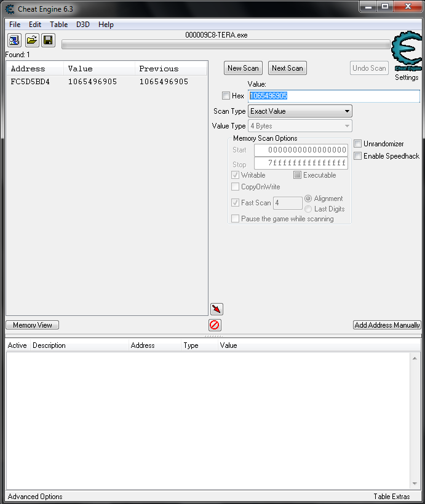
Task: Click the Memory View button
Action: (33, 325)
